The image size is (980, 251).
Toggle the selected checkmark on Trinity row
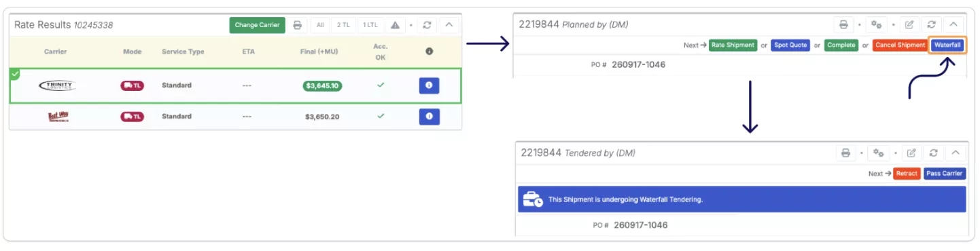click(15, 73)
